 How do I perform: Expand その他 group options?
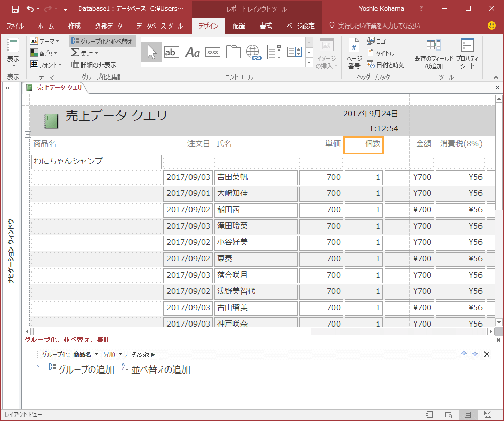(x=143, y=355)
